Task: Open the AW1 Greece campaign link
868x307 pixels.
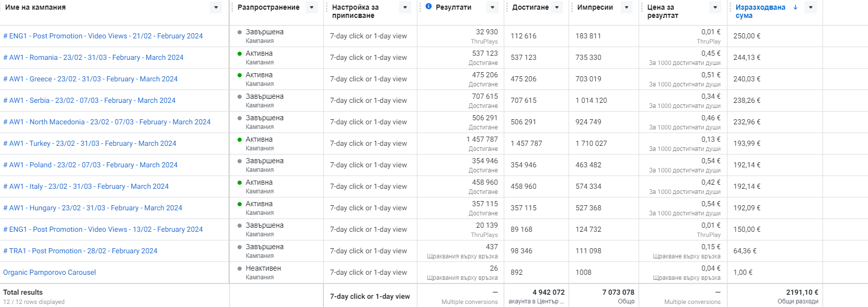Action: pyautogui.click(x=90, y=79)
